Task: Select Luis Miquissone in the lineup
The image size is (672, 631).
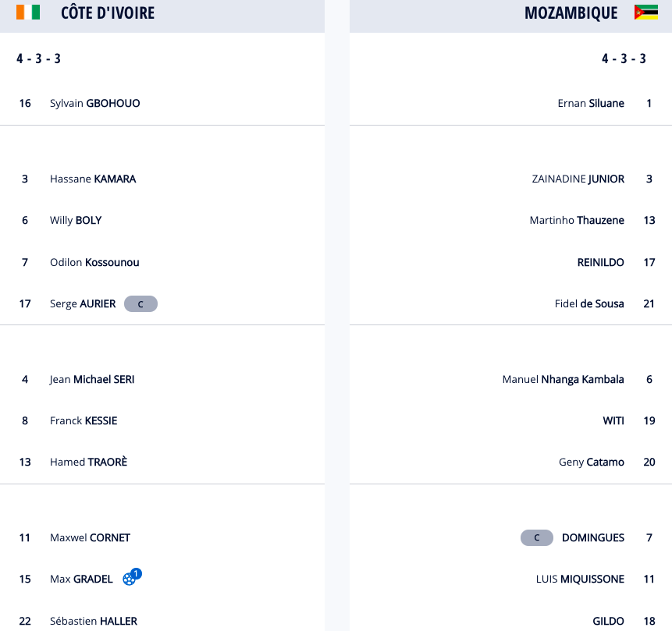Action: tap(580, 579)
